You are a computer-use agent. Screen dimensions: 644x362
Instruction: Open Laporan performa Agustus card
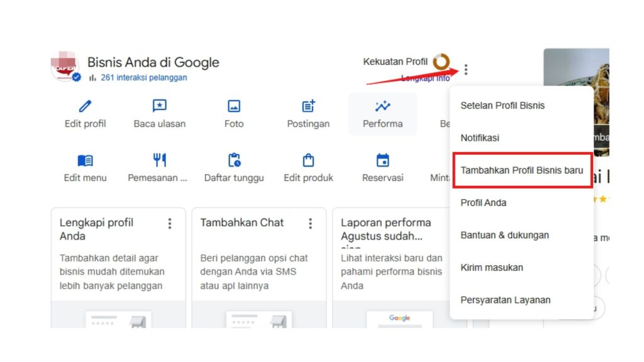387,229
